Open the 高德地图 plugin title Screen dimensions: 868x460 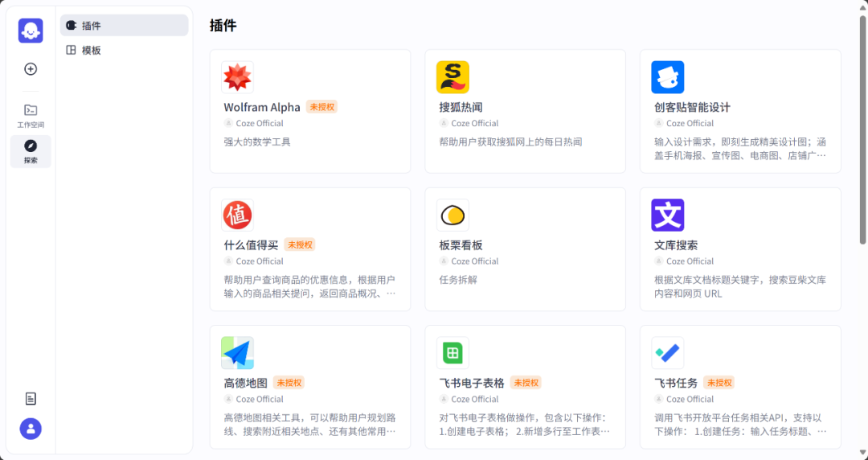pyautogui.click(x=245, y=383)
